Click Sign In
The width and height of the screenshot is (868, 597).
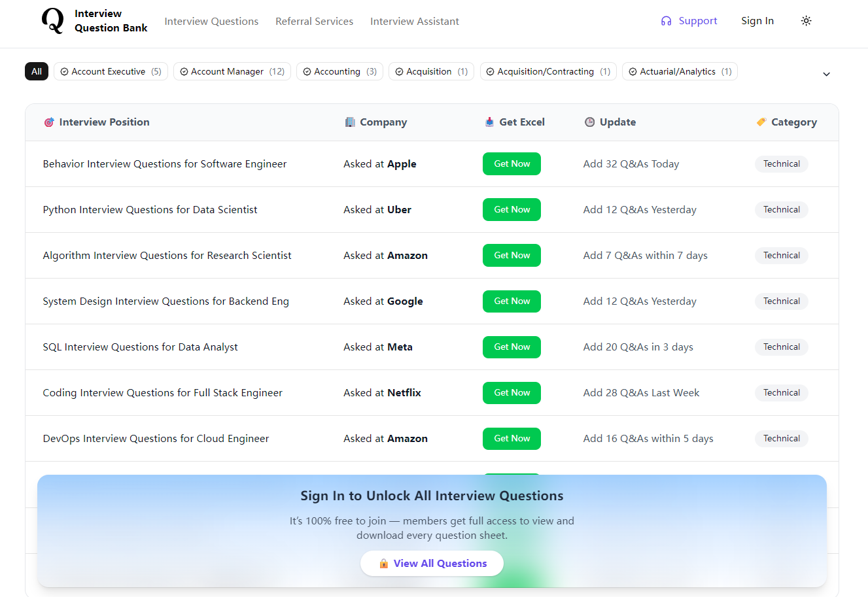(757, 21)
